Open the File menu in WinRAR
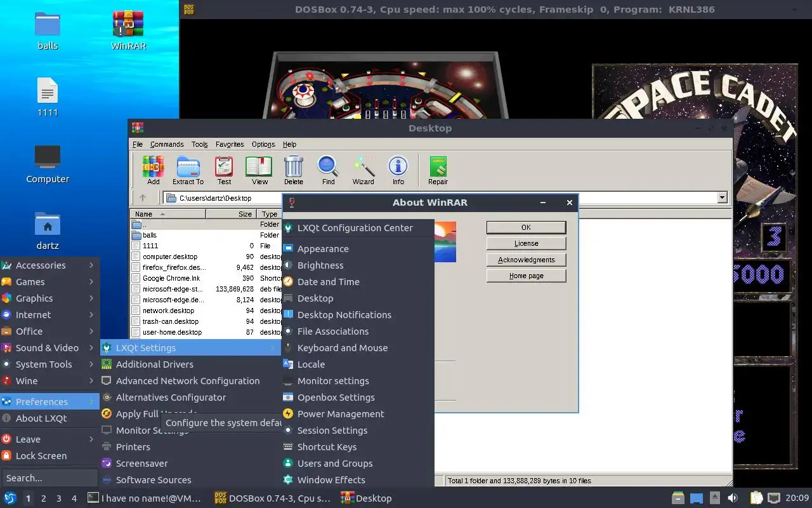 [138, 144]
